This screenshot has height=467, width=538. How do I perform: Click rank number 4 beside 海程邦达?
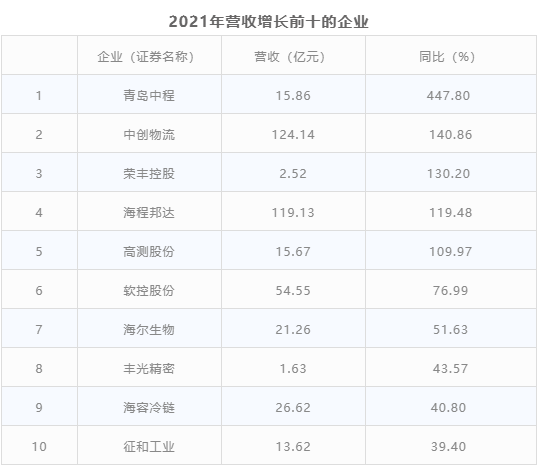[x=39, y=213]
